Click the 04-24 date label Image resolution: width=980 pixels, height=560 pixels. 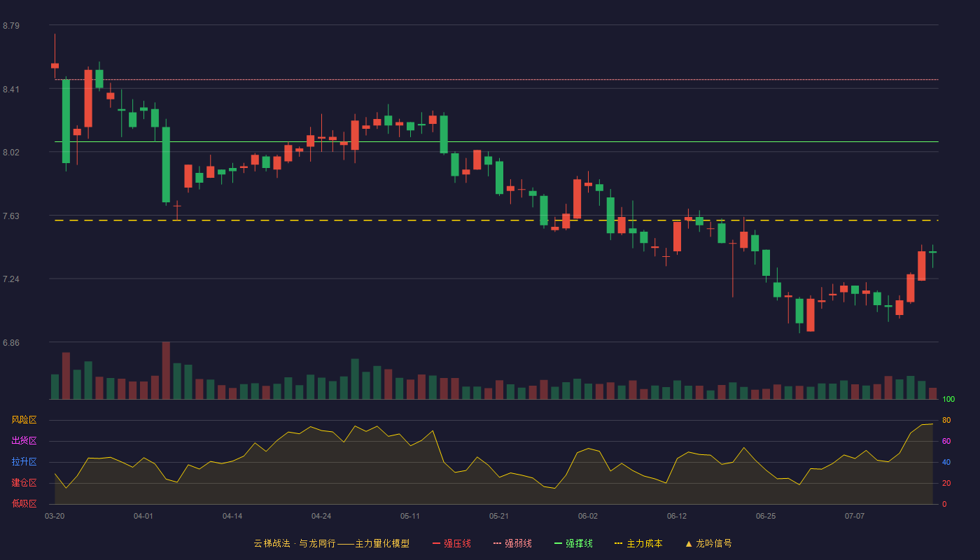click(x=321, y=516)
